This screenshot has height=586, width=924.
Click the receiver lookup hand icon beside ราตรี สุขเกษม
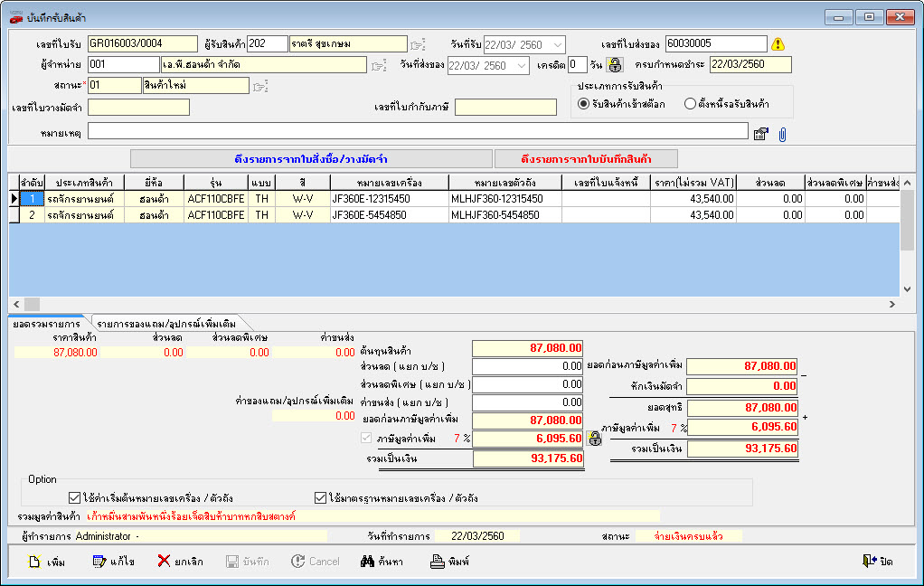coord(418,45)
